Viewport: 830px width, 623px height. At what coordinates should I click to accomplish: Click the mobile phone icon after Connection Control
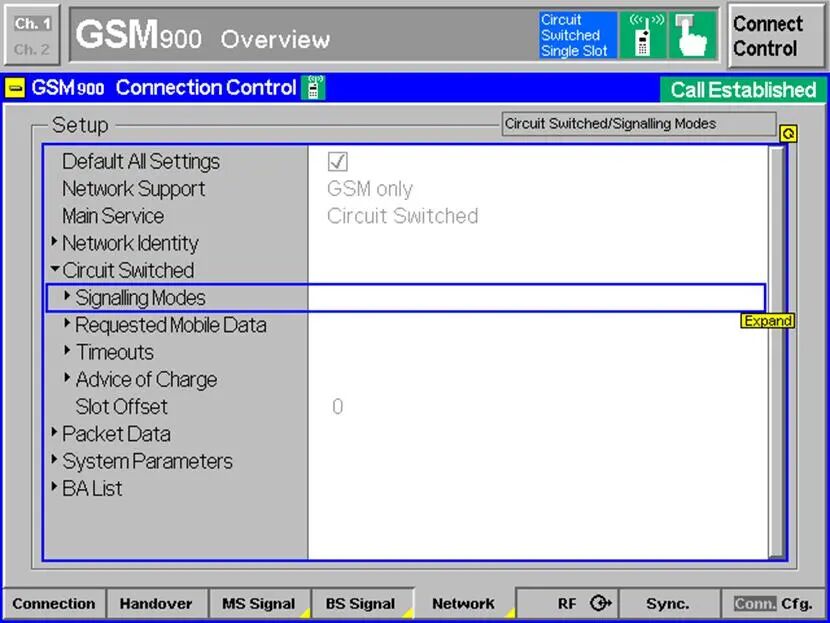pos(313,87)
